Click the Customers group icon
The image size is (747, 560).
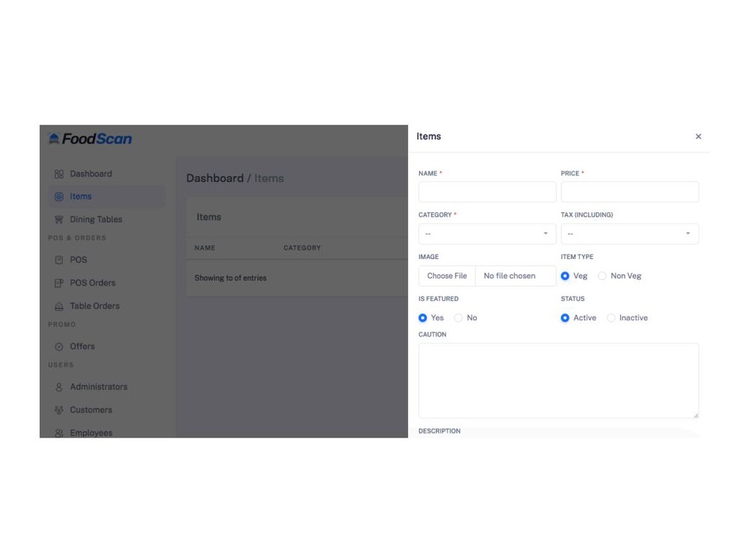[59, 410]
